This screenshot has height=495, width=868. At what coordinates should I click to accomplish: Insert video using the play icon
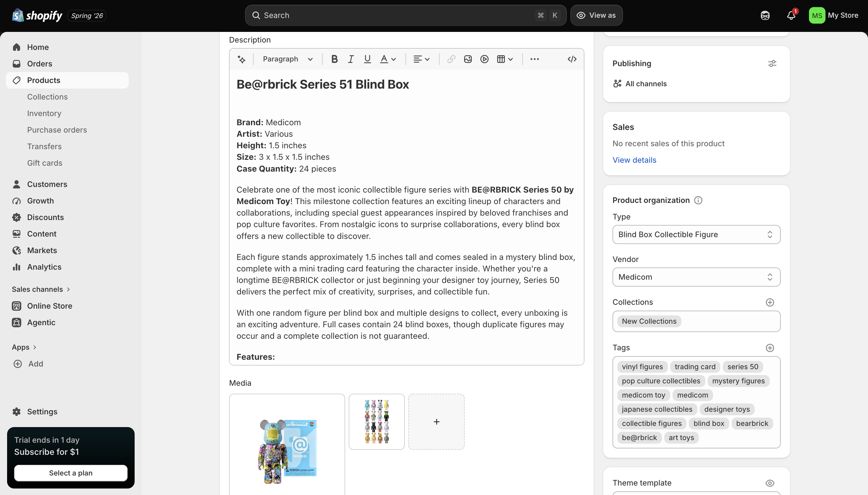[x=484, y=59]
